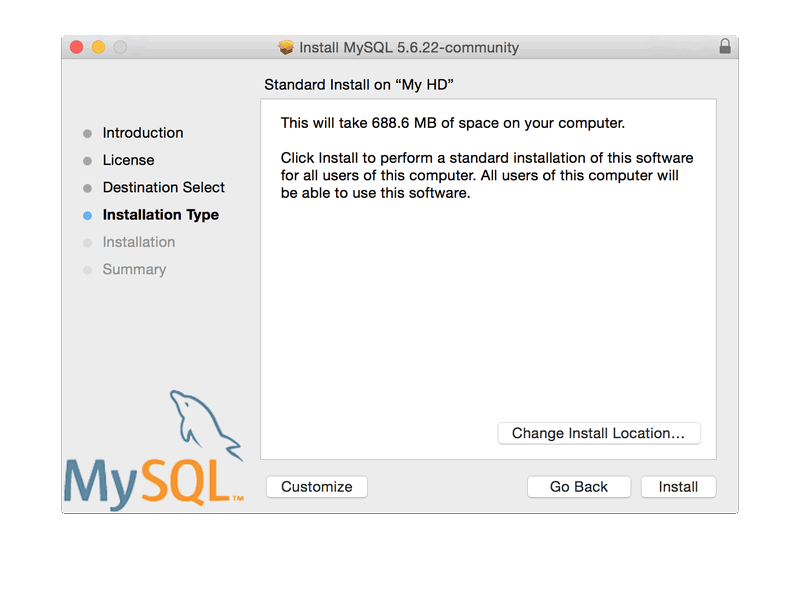Select the Introduction step bullet icon

pyautogui.click(x=88, y=132)
